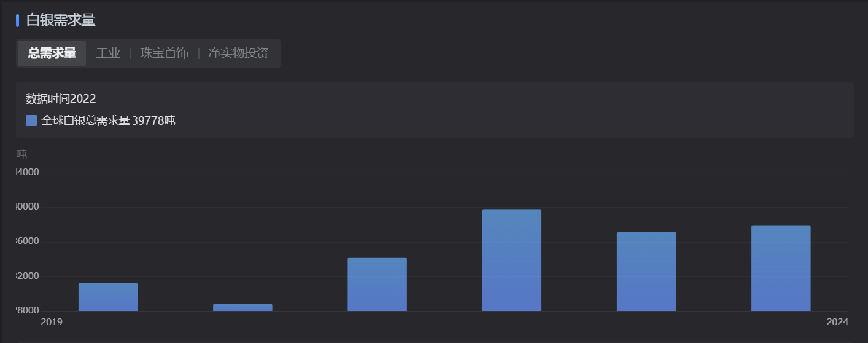The image size is (868, 343).
Task: Click the third bar from the left
Action: click(377, 284)
